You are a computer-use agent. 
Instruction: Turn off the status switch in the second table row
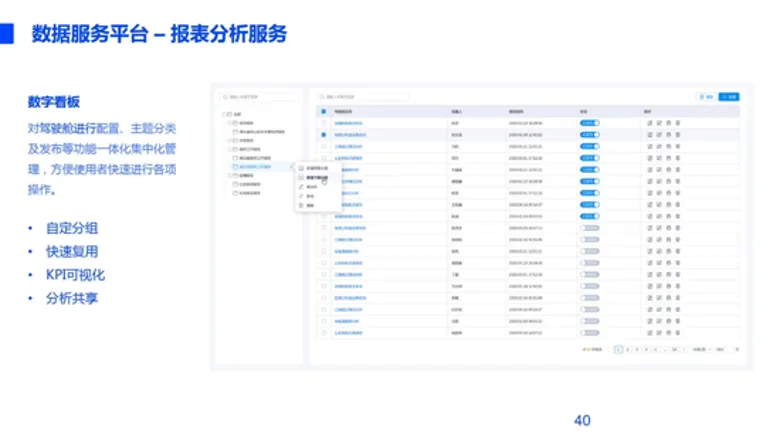589,135
